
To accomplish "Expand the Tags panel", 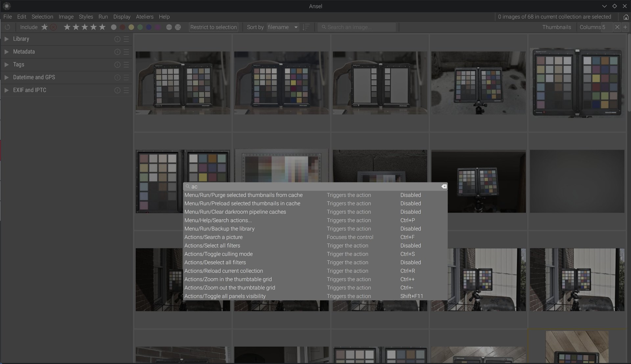I will tap(6, 64).
